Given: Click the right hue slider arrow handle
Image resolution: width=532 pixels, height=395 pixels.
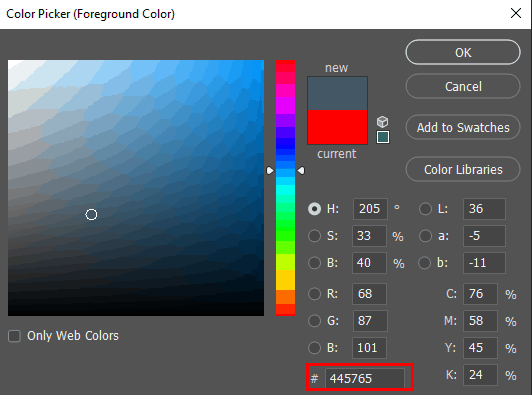Looking at the screenshot, I should click(x=301, y=170).
